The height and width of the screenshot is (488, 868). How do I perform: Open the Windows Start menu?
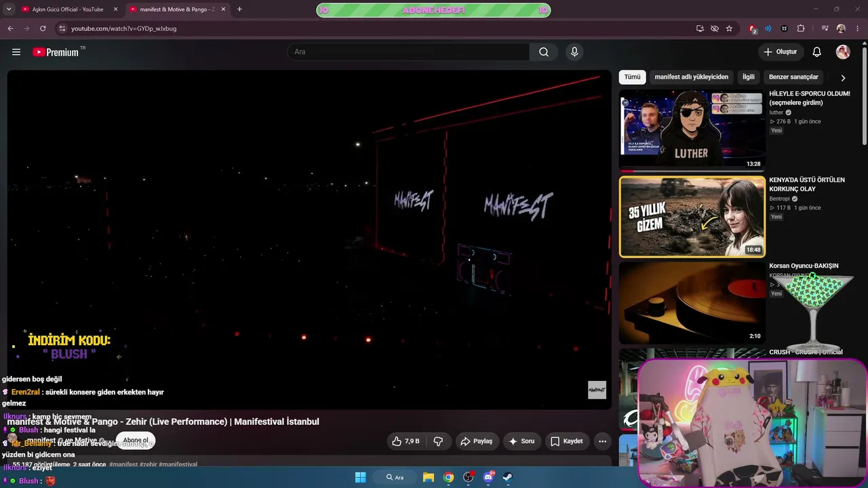point(361,477)
